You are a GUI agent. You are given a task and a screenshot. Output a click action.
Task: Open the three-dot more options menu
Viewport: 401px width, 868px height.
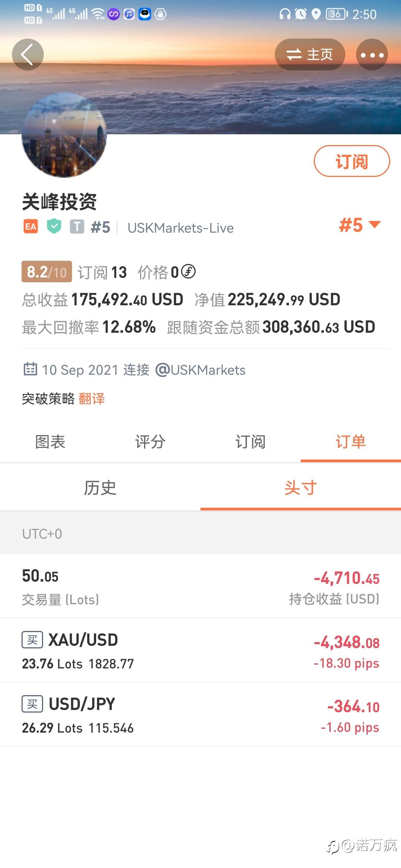[372, 55]
